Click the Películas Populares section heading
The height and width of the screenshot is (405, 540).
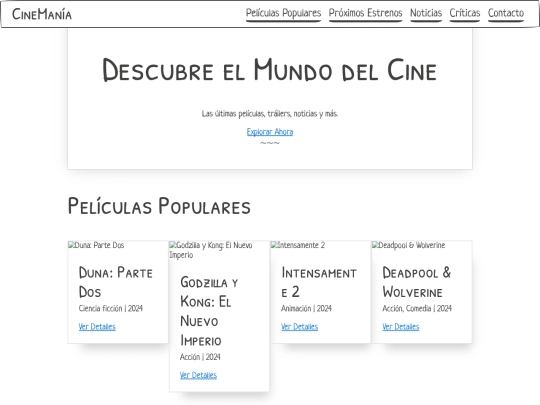(159, 206)
